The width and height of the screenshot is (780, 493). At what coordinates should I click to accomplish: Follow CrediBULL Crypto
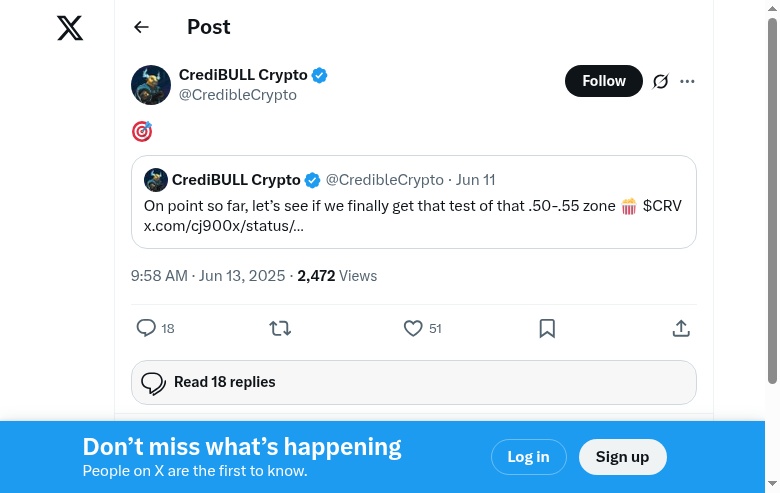[x=603, y=81]
